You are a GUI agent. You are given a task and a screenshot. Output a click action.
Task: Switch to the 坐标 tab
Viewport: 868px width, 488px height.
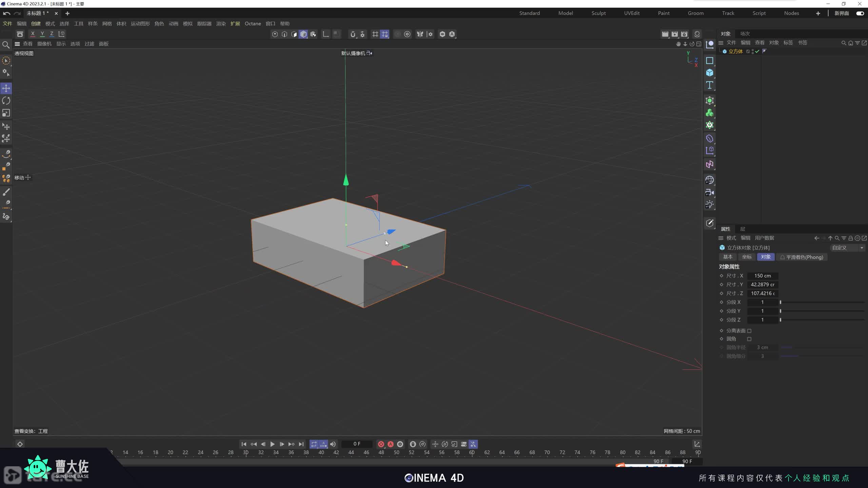[x=747, y=257]
